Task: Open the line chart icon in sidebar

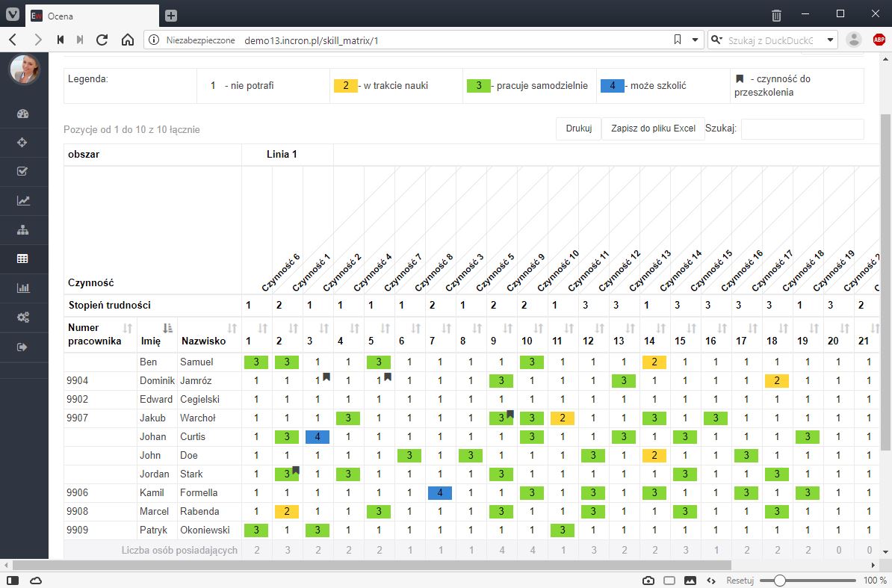Action: [x=22, y=200]
